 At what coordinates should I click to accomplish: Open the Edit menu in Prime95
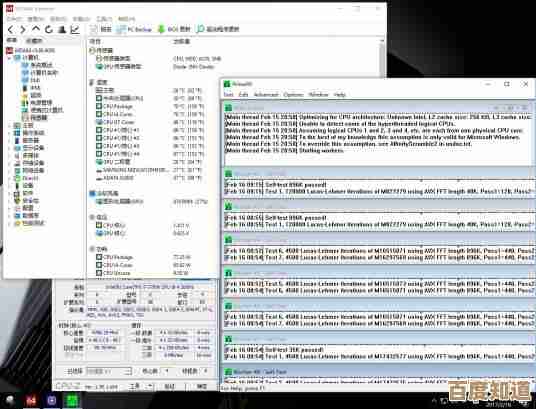pos(243,94)
